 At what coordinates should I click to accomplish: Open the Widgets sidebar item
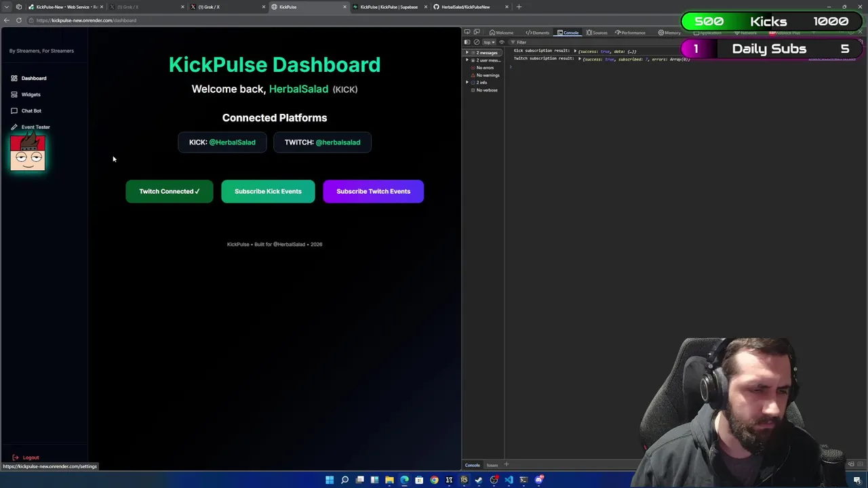click(26, 94)
